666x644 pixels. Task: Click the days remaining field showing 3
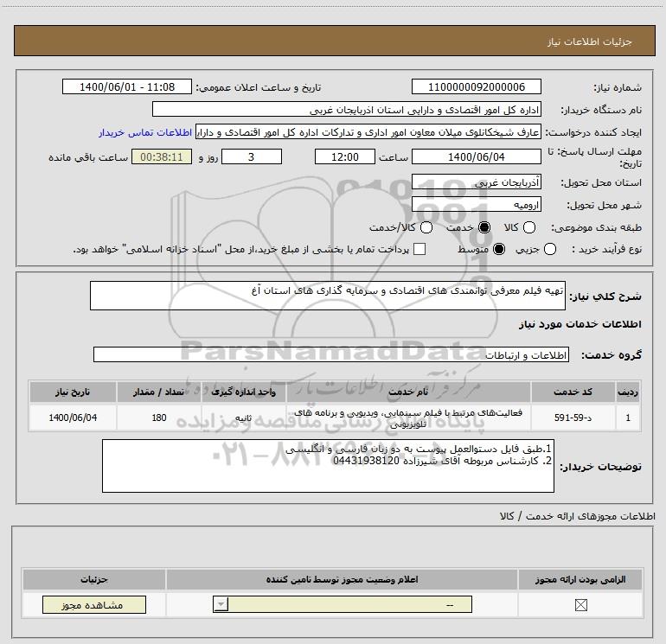[x=252, y=156]
